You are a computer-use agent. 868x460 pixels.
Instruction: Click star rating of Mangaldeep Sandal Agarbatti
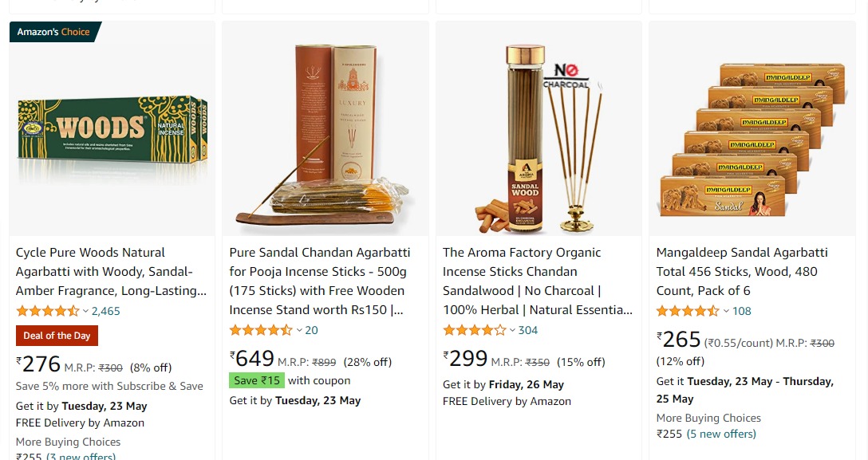point(688,311)
